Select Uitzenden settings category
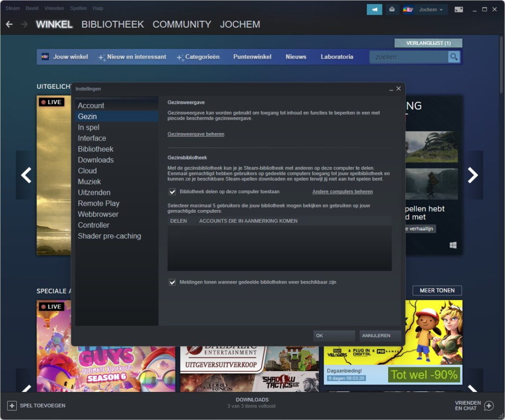 [116, 192]
